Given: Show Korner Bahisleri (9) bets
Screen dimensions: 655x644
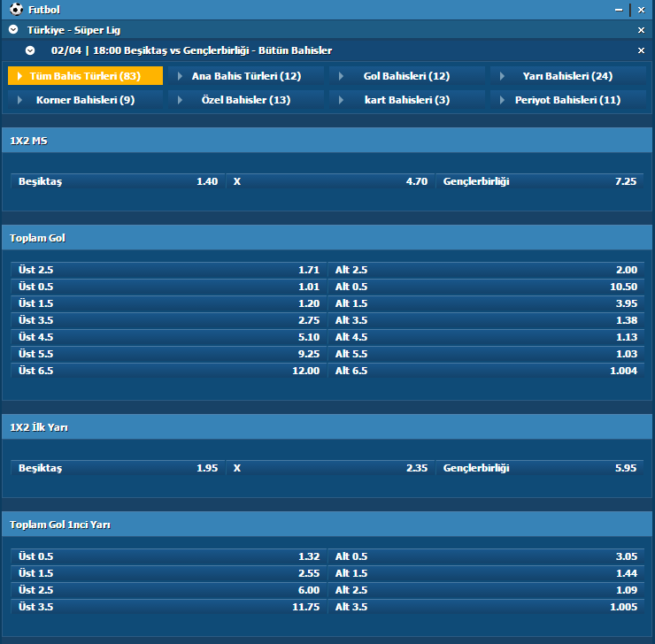Looking at the screenshot, I should (x=85, y=100).
